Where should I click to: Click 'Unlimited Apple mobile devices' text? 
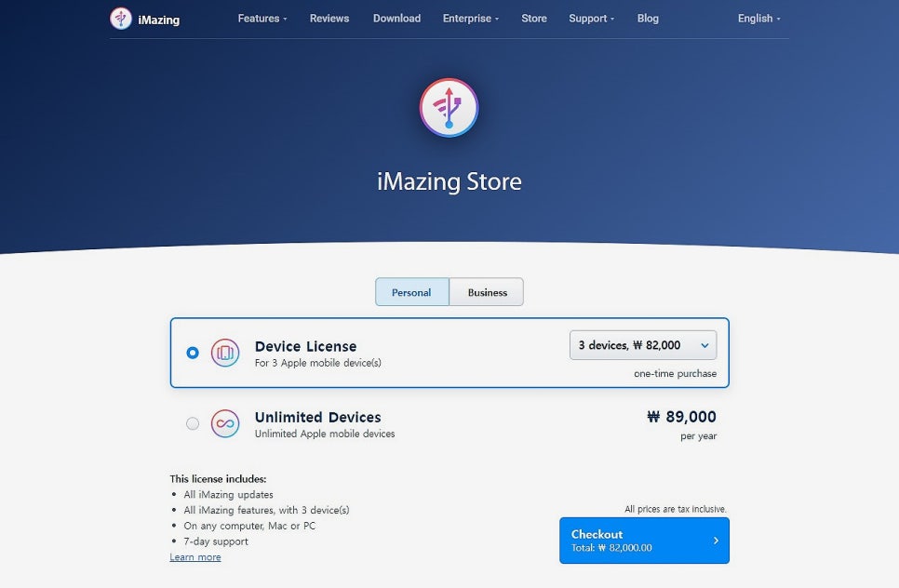point(325,434)
